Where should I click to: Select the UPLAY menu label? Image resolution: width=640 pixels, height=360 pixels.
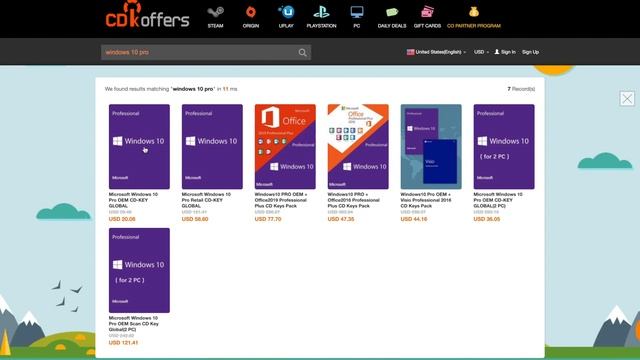pyautogui.click(x=286, y=26)
